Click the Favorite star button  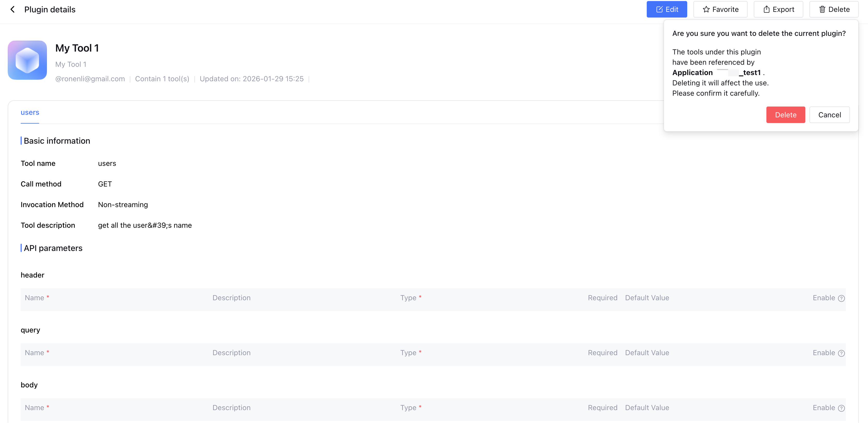[720, 10]
